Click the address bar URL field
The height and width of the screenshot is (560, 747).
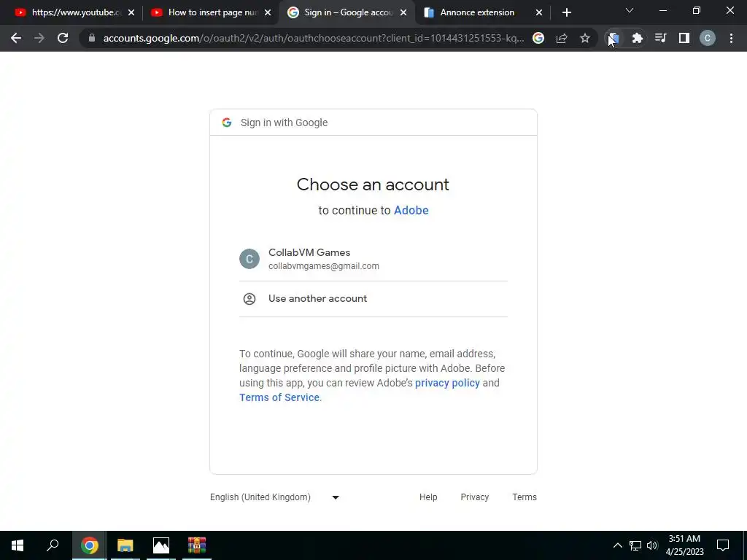point(314,38)
